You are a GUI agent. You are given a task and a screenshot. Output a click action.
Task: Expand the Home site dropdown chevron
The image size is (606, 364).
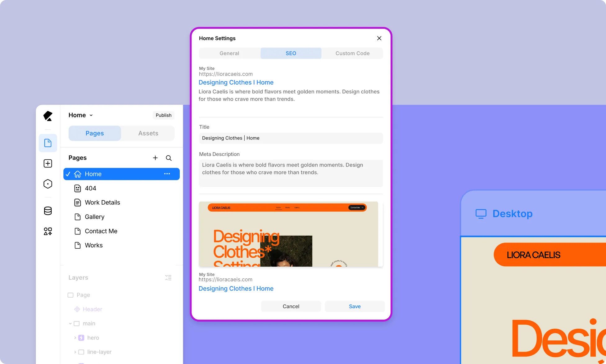(91, 115)
